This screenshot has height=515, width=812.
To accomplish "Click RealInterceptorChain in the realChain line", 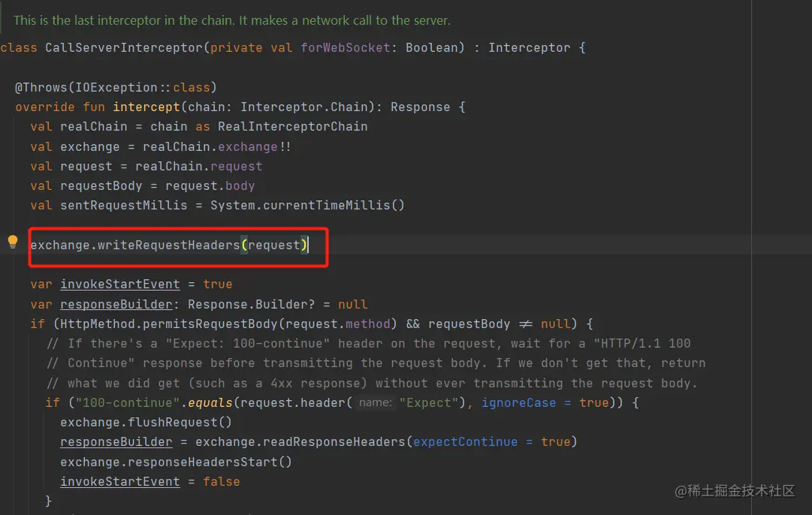I will (293, 127).
